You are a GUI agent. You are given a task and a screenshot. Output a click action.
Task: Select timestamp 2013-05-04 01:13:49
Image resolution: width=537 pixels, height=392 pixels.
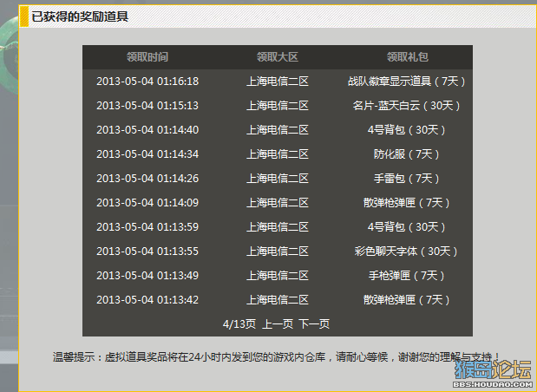pos(147,276)
